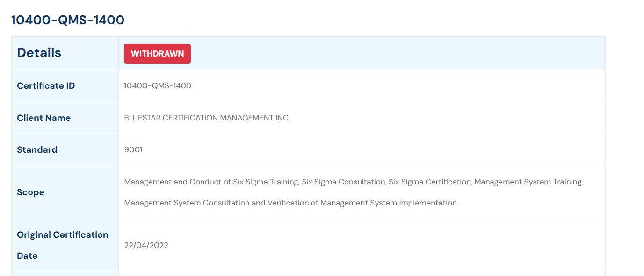Click the word INC. in the client name
Screen dimensions: 644x276
click(x=282, y=118)
